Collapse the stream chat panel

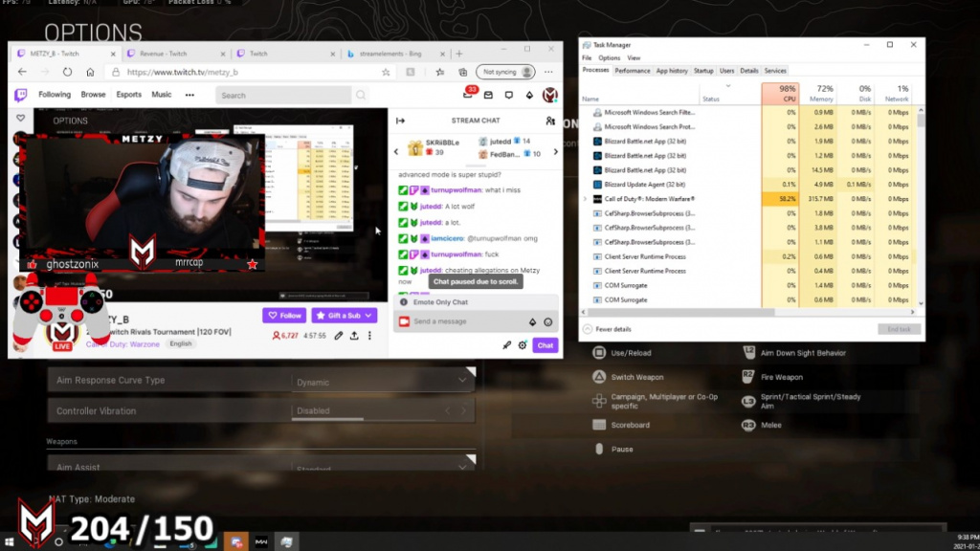tap(401, 121)
